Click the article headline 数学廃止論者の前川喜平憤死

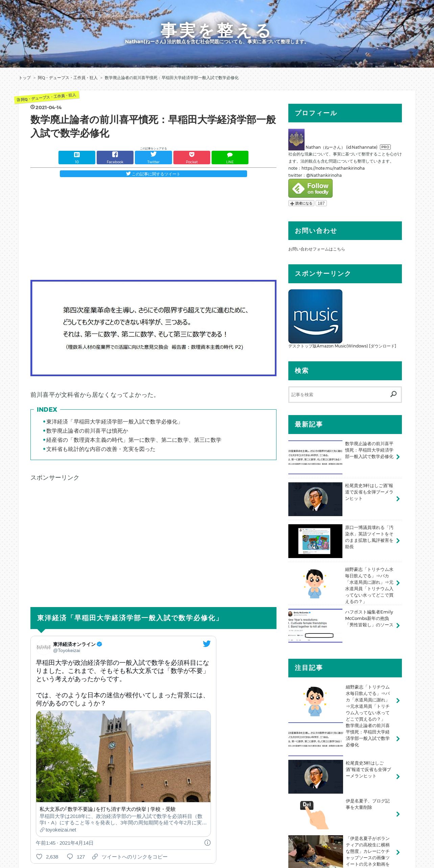(x=153, y=126)
